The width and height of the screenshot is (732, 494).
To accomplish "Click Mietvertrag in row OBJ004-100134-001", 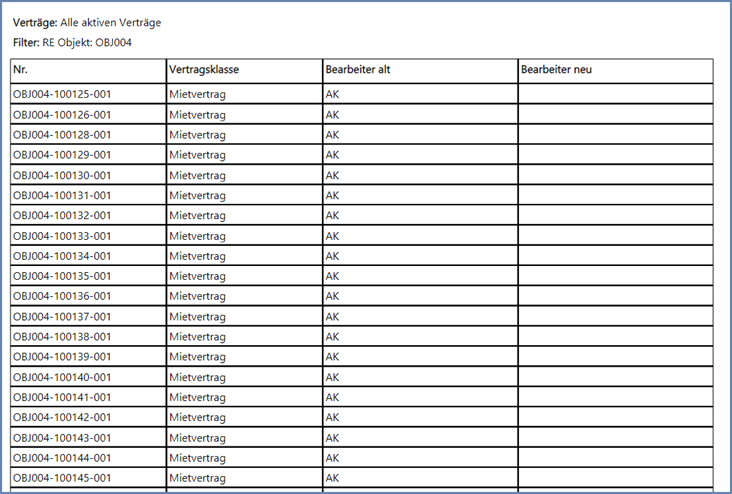I will point(198,256).
